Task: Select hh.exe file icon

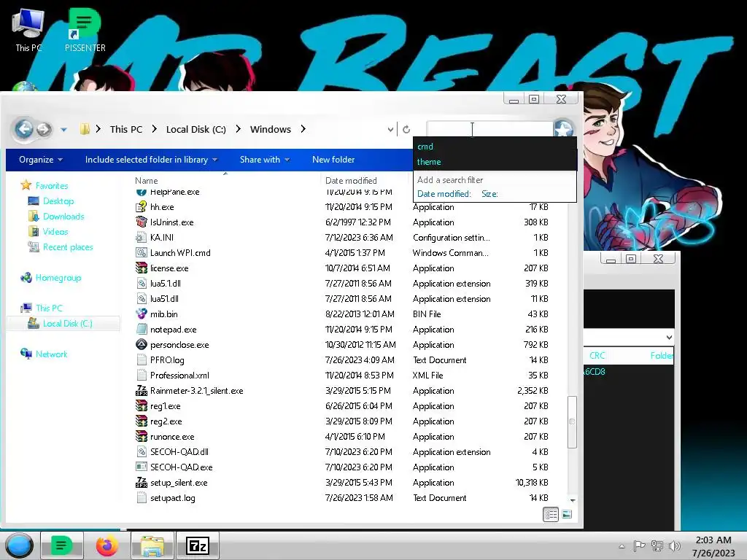Action: pos(141,206)
